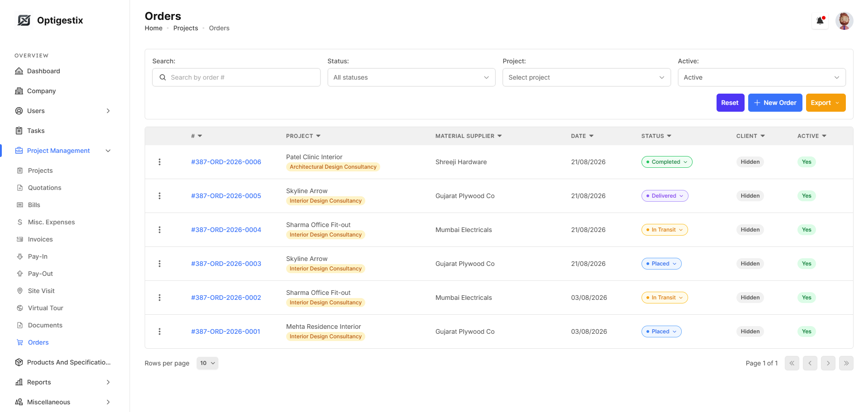This screenshot has height=412, width=868.
Task: Open Projects submenu item
Action: [40, 170]
